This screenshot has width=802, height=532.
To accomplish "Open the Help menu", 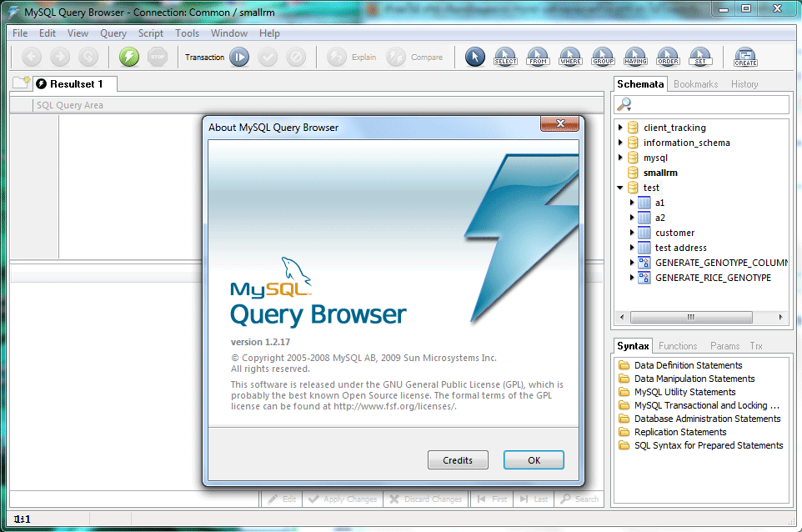I will (269, 33).
